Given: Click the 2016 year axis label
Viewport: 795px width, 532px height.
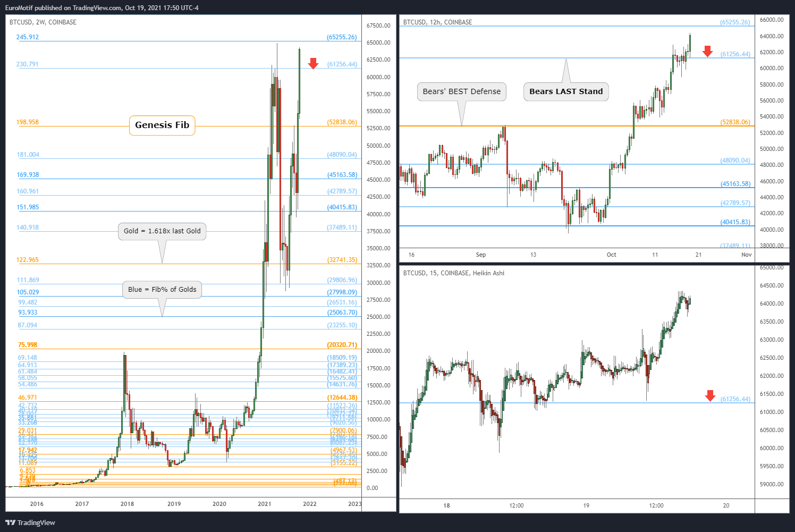Looking at the screenshot, I should pos(37,504).
